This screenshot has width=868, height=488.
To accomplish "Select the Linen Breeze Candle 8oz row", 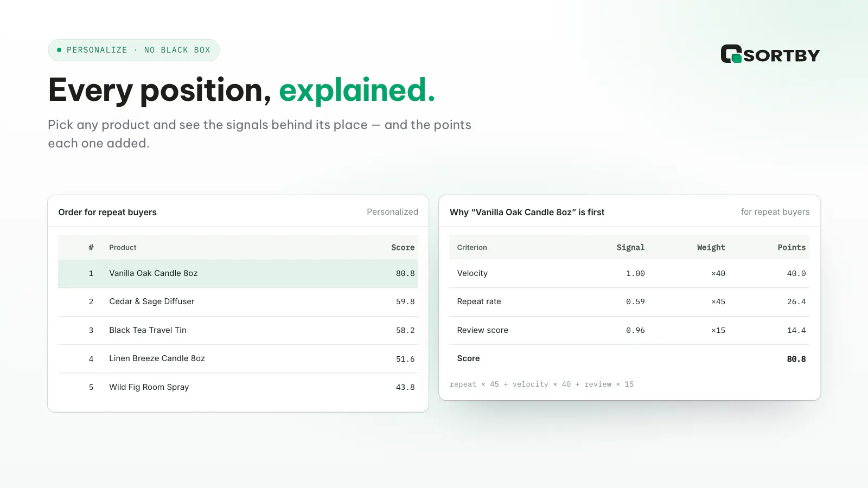I will [238, 359].
